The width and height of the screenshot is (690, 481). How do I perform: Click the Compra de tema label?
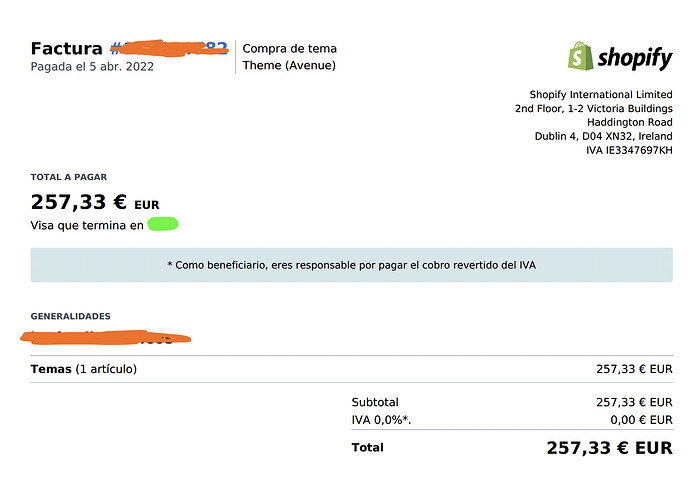click(x=290, y=48)
